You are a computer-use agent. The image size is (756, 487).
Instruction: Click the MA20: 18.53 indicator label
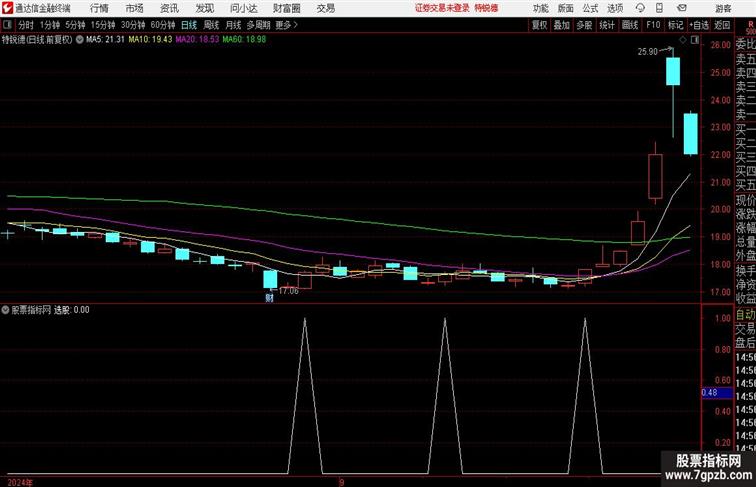point(197,40)
